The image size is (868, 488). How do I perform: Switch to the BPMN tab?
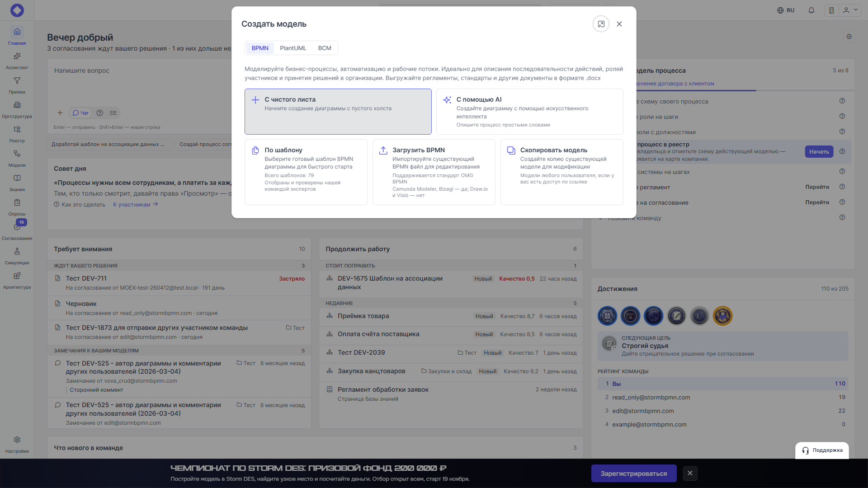coord(260,48)
